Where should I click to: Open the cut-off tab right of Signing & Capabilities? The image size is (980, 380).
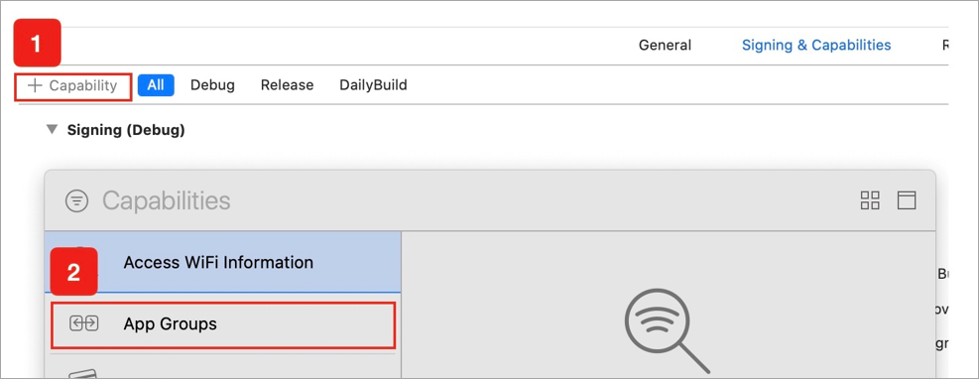945,45
